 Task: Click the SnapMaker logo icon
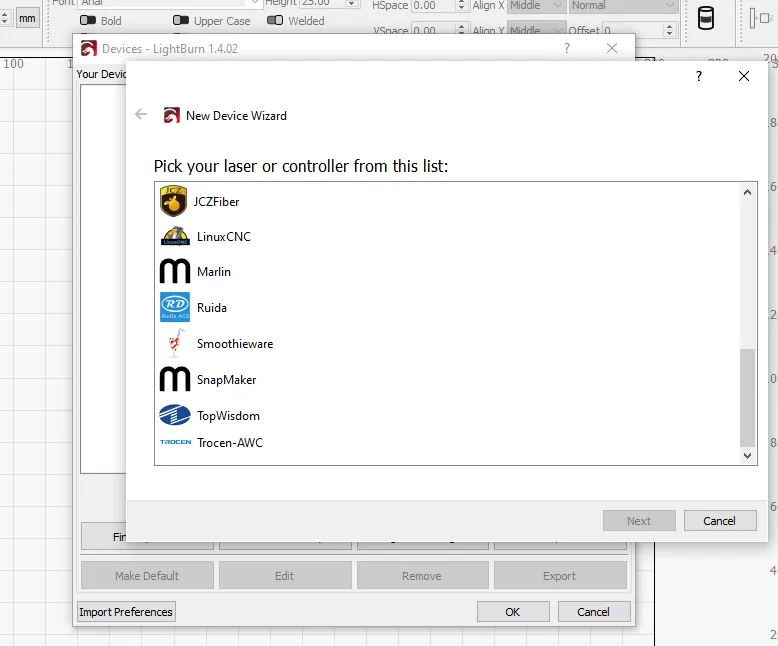[x=175, y=380]
